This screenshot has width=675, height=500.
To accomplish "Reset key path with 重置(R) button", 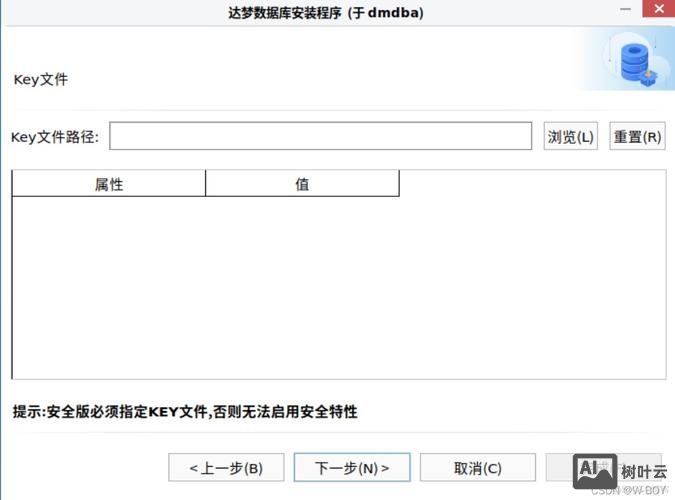I will [637, 136].
